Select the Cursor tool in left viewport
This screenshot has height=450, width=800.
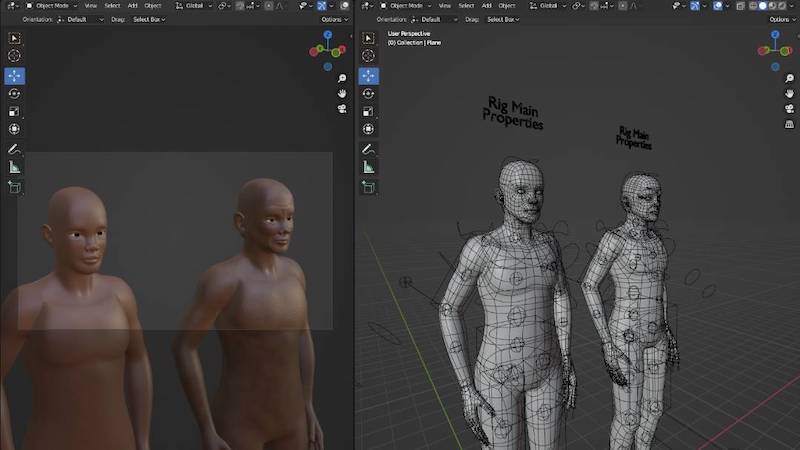tap(14, 56)
